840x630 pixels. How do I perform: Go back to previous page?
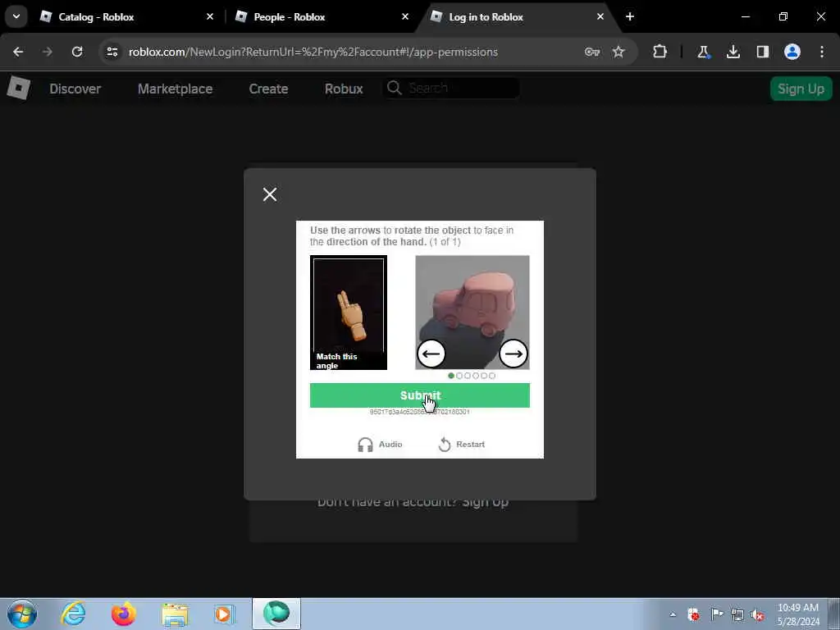(x=18, y=52)
